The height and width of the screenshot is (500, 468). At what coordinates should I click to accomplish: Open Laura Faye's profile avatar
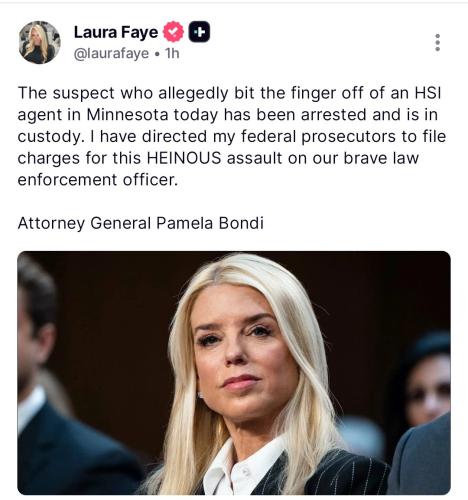pos(40,42)
